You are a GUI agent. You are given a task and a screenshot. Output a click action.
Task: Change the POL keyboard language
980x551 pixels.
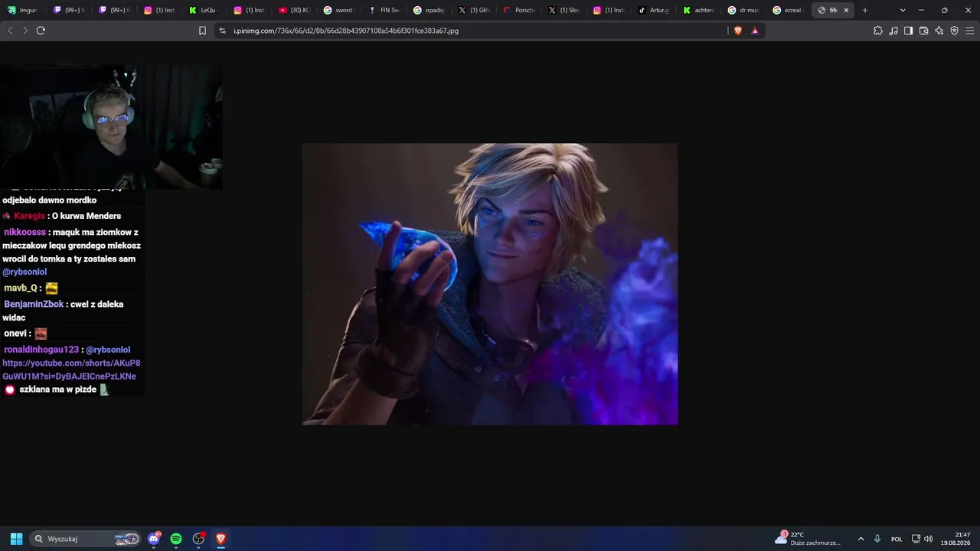(x=897, y=539)
